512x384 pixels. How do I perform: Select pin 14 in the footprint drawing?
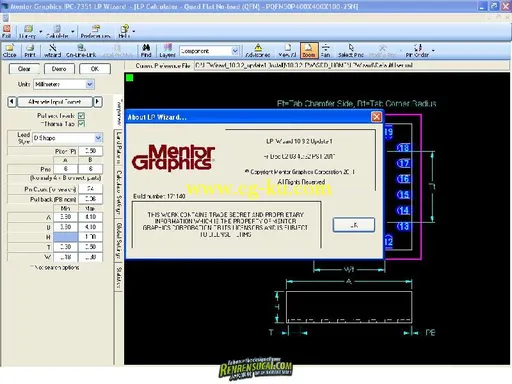tap(403, 211)
